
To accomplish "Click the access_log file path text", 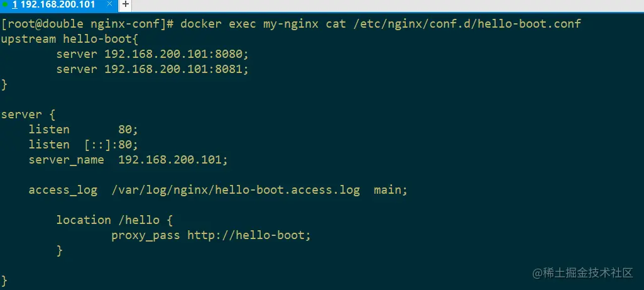I will pyautogui.click(x=236, y=190).
